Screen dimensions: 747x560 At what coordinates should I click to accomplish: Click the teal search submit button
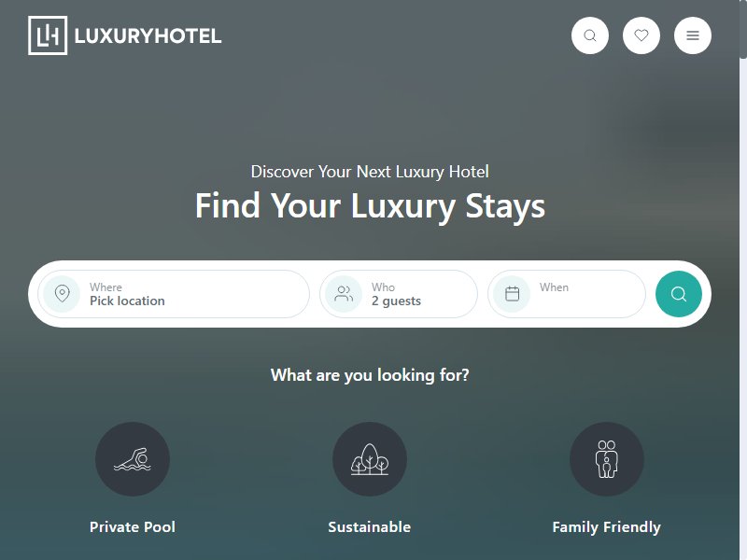pyautogui.click(x=679, y=294)
